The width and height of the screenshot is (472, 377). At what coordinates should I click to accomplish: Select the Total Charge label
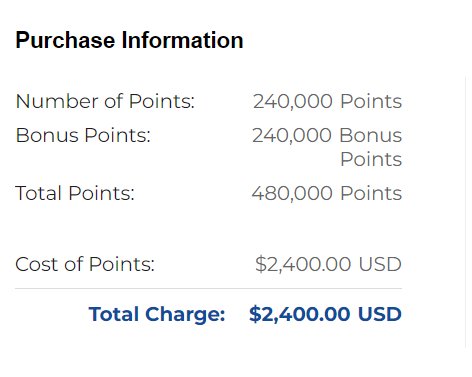[x=157, y=314]
